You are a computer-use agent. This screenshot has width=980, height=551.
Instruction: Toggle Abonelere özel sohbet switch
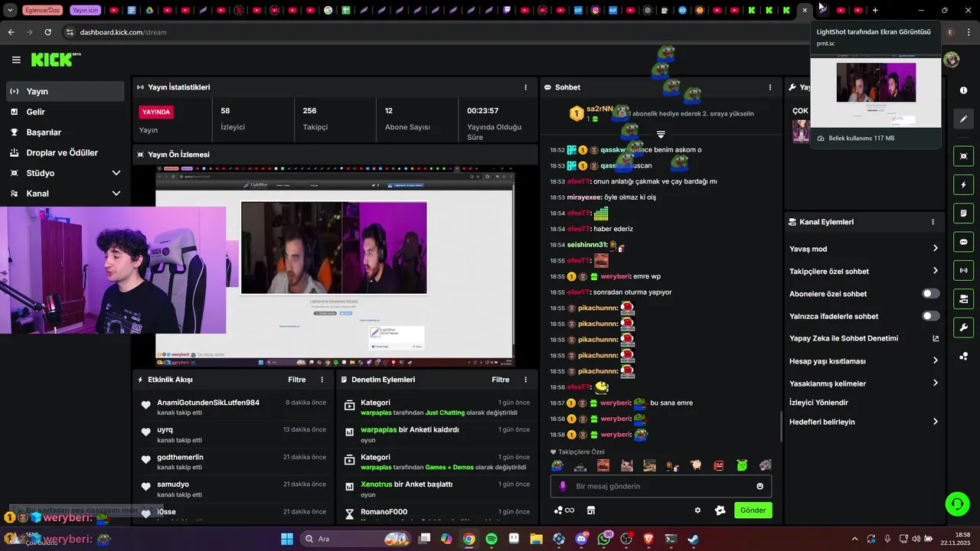point(931,294)
